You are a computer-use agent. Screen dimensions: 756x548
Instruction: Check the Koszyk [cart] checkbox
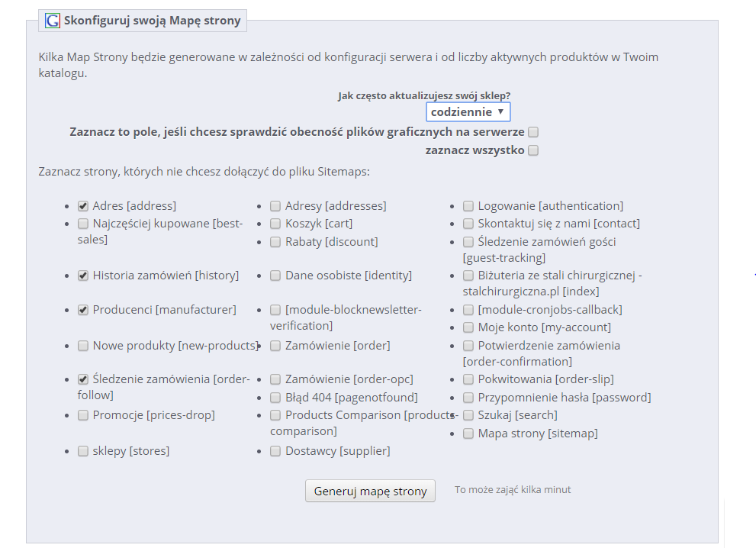click(x=275, y=224)
